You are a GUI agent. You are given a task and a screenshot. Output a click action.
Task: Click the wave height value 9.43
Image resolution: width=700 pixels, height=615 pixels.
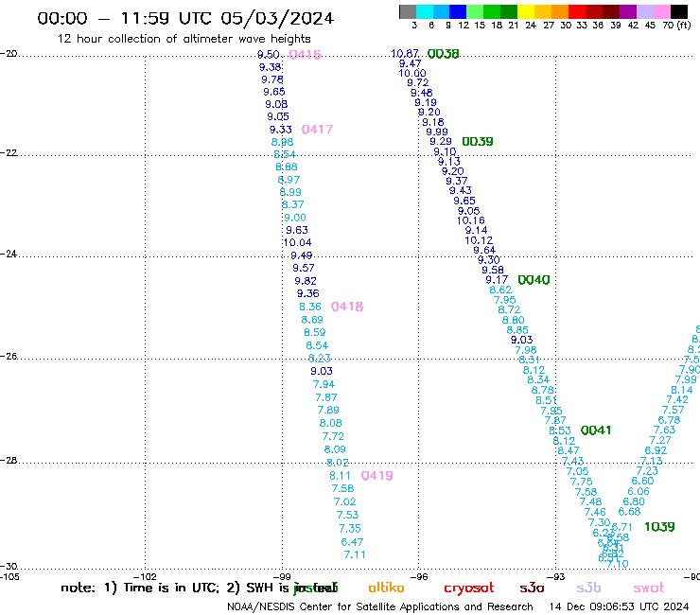461,191
